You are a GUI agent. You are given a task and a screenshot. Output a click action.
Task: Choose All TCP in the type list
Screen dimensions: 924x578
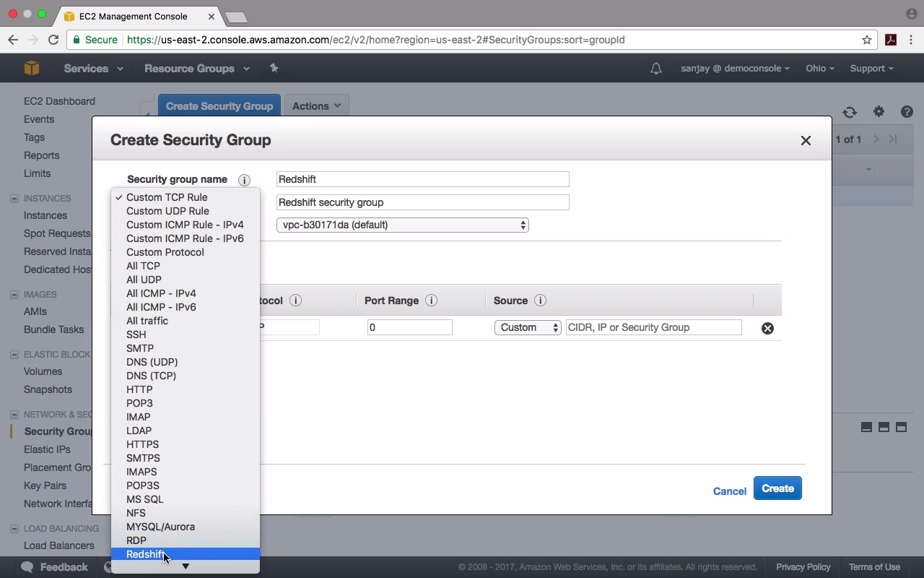(x=186, y=266)
